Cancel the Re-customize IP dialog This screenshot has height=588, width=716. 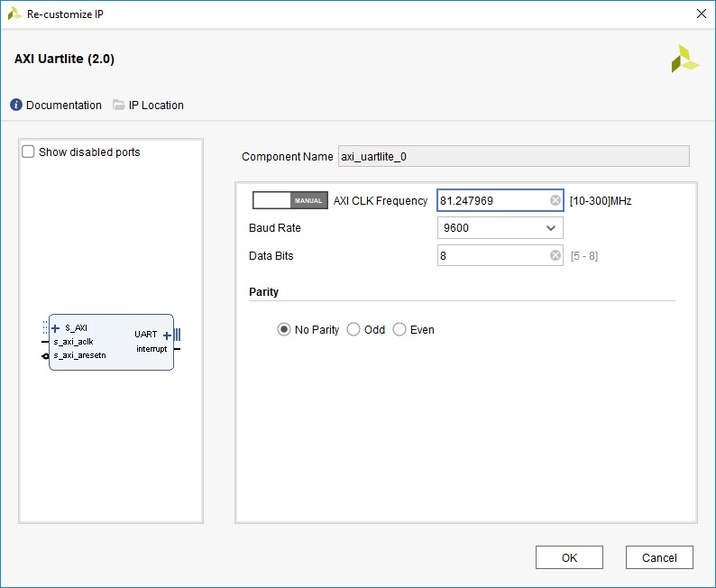pos(658,557)
